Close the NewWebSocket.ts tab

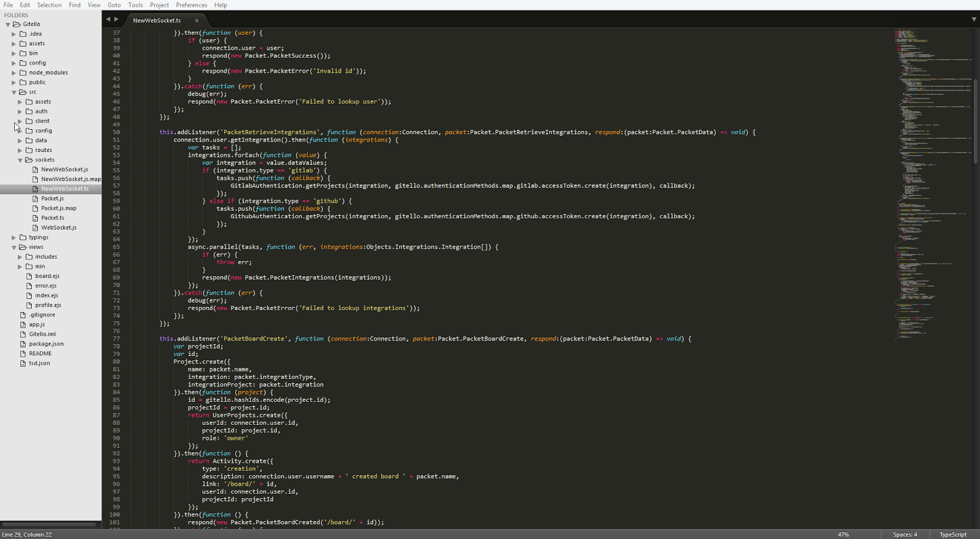(197, 20)
